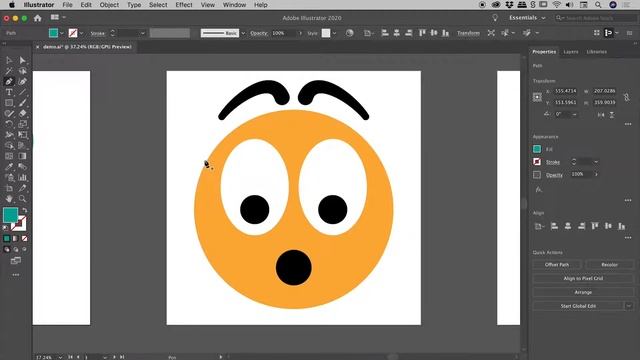Expand opacity arrow in Properties panel
This screenshot has height=360, width=640.
(596, 174)
